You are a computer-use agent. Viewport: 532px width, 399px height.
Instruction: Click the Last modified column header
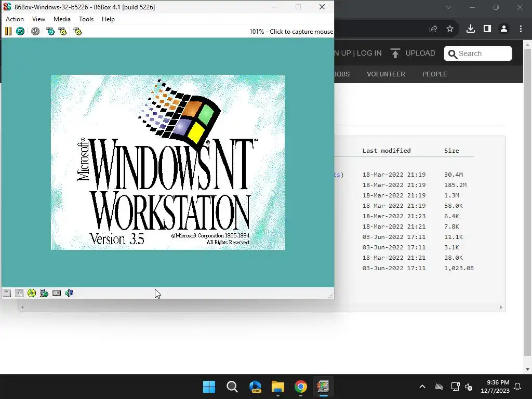click(387, 151)
